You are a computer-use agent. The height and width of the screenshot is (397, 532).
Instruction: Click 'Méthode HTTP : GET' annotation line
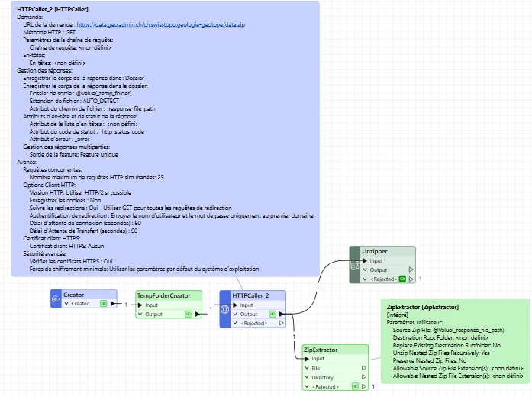(49, 32)
